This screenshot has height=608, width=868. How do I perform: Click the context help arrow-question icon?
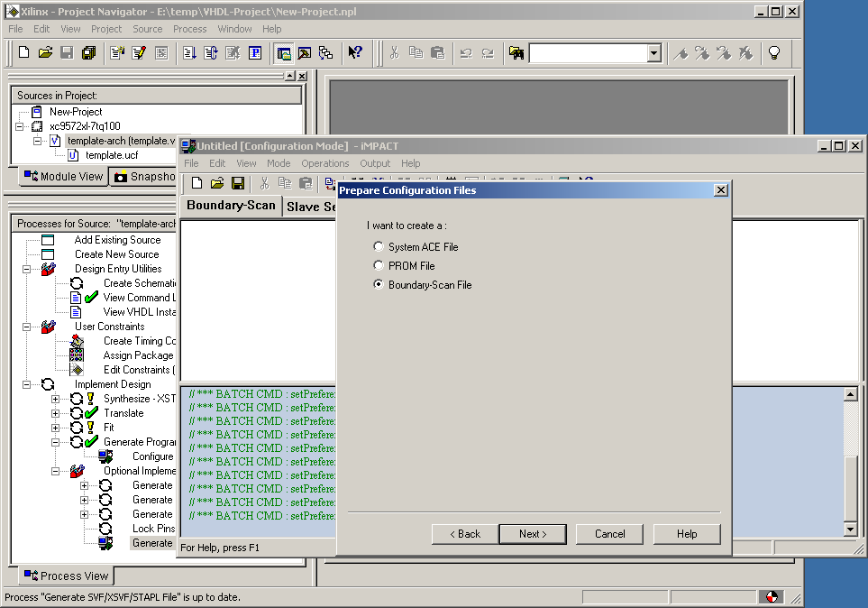354,52
